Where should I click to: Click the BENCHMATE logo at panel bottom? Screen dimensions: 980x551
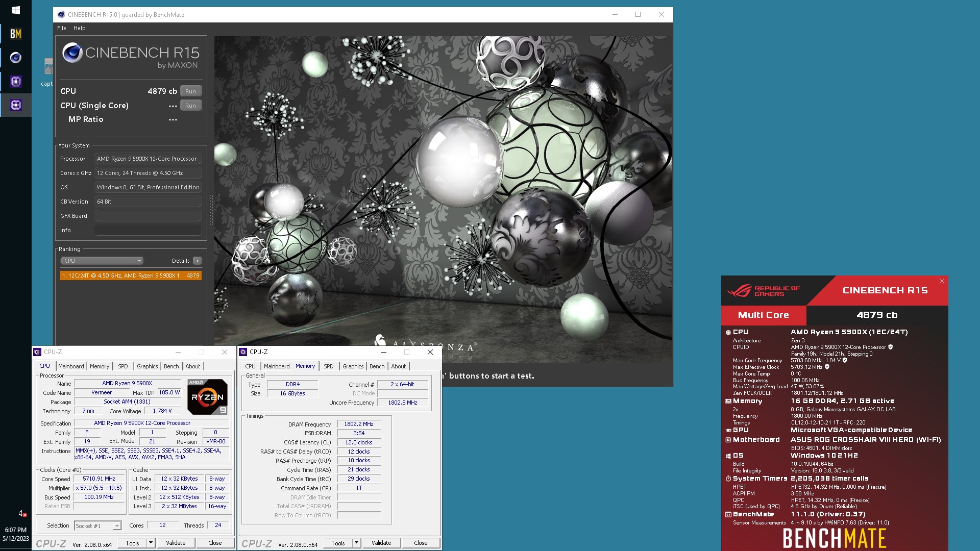(x=835, y=538)
